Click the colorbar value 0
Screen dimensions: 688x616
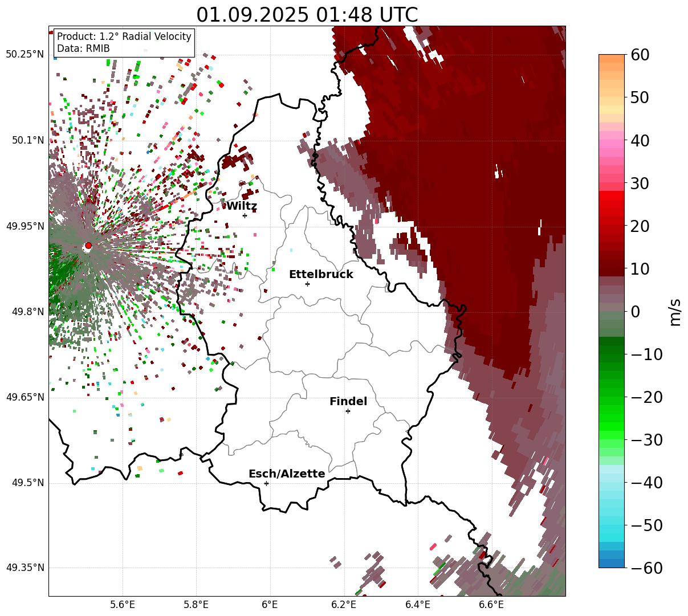635,312
